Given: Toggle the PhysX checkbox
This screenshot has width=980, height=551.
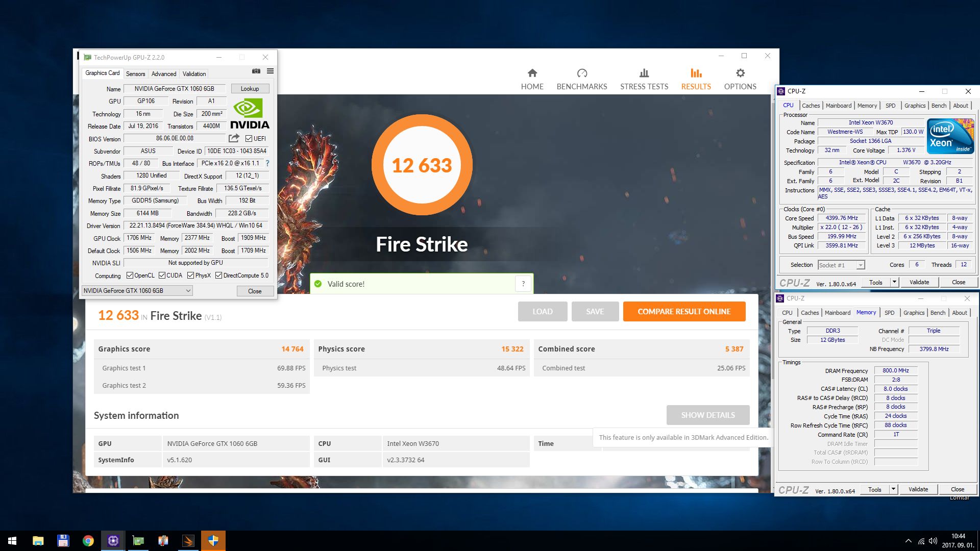Looking at the screenshot, I should 190,275.
